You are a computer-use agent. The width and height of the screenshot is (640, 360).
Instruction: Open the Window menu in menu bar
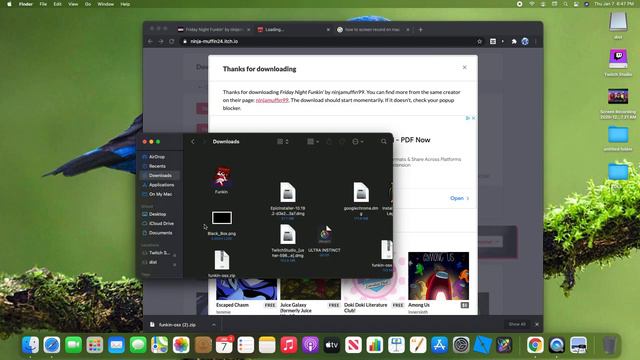pyautogui.click(x=105, y=4)
